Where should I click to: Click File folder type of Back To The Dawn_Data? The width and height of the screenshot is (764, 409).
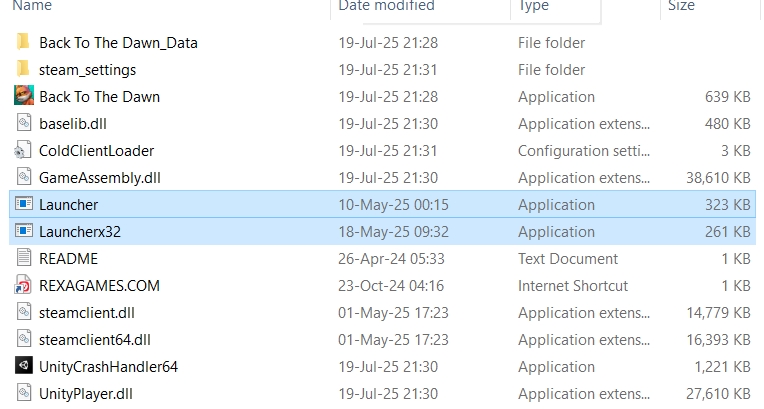click(551, 43)
